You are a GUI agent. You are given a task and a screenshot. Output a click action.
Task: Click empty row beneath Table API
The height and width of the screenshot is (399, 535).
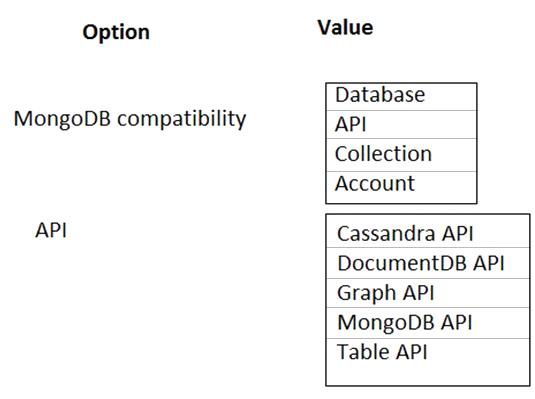click(x=428, y=375)
